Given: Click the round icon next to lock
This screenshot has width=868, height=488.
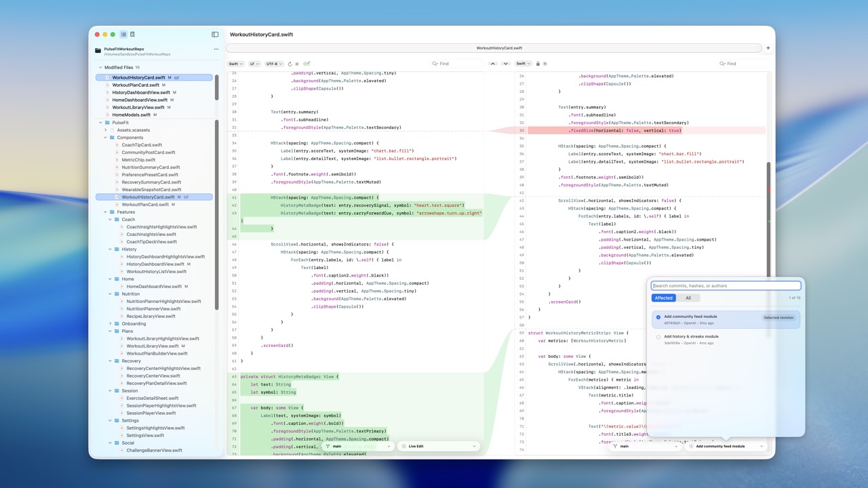Looking at the screenshot, I should click(545, 64).
